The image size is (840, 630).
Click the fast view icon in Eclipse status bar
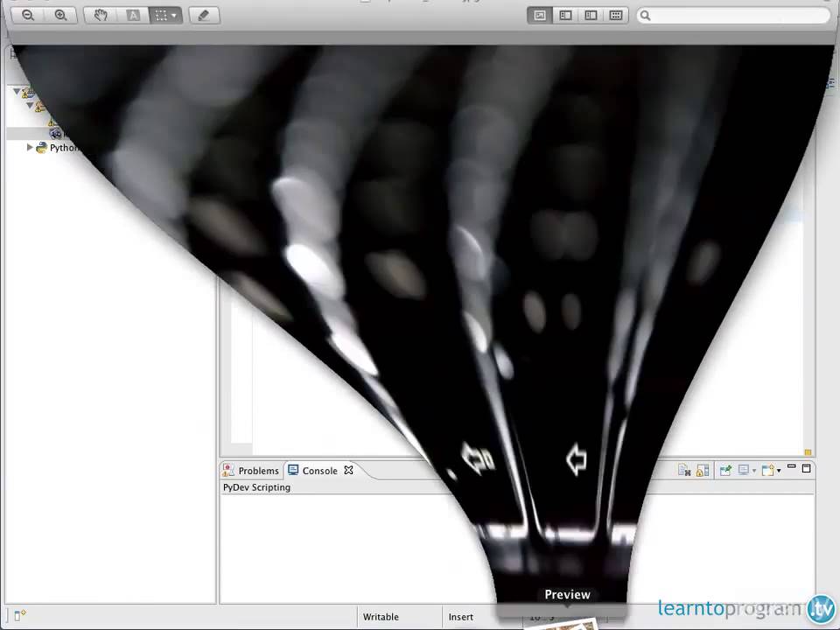(x=20, y=615)
